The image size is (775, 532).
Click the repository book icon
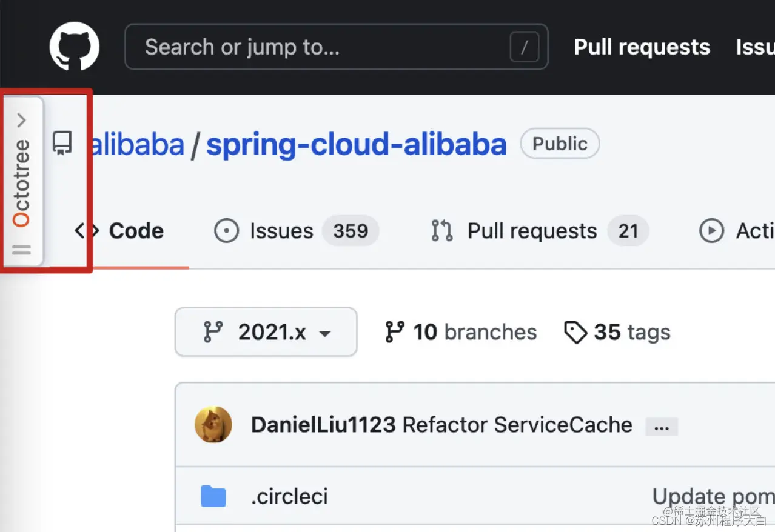tap(62, 144)
